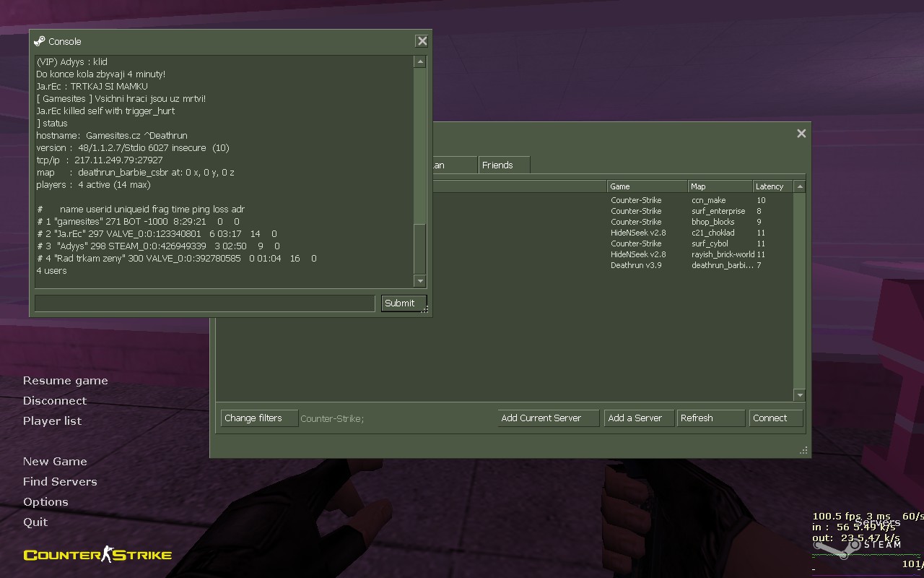Click console scrollbar down arrow
This screenshot has width=924, height=578.
pos(420,280)
